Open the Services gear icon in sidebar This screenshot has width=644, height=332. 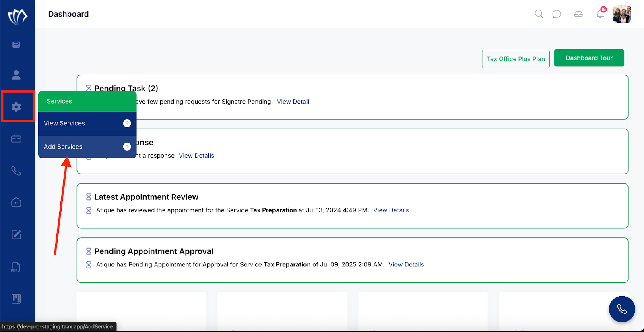(x=16, y=107)
